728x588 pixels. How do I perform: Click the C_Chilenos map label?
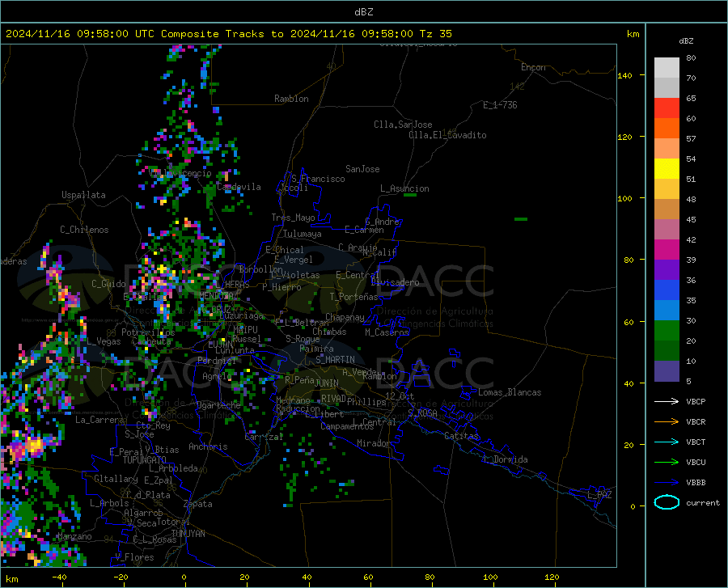pos(84,230)
